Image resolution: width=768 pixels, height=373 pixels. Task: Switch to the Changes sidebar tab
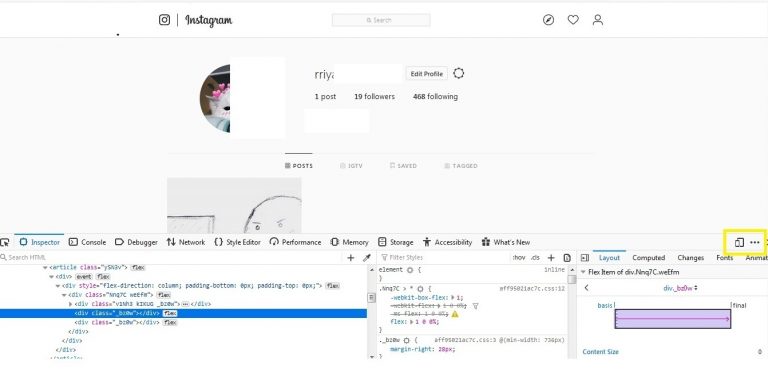(x=691, y=258)
